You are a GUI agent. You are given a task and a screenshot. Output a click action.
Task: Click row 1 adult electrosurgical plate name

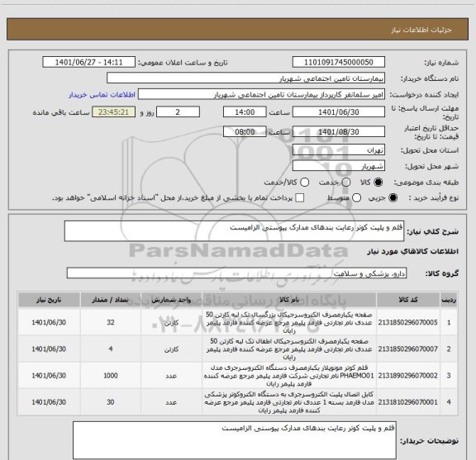coord(289,323)
